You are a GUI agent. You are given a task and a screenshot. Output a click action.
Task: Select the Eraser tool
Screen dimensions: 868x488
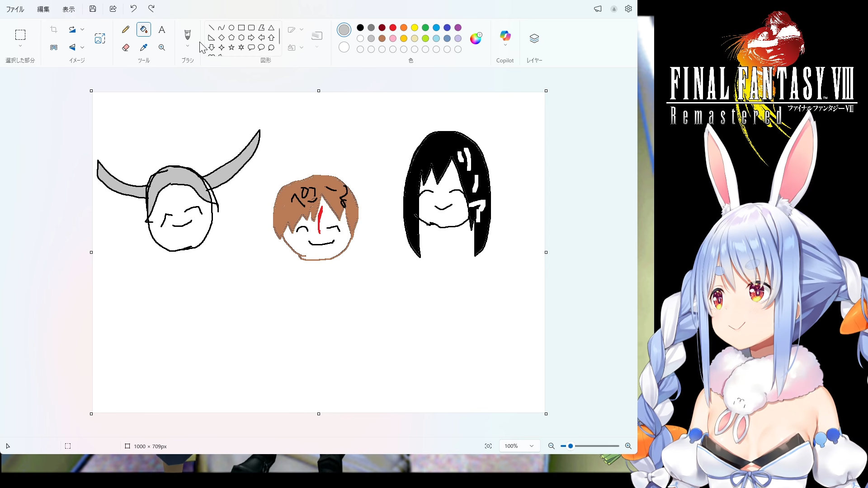[x=126, y=47]
